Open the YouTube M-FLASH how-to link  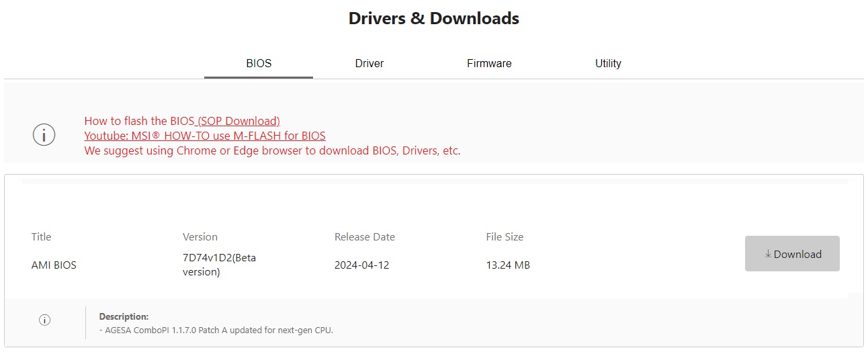click(x=205, y=136)
